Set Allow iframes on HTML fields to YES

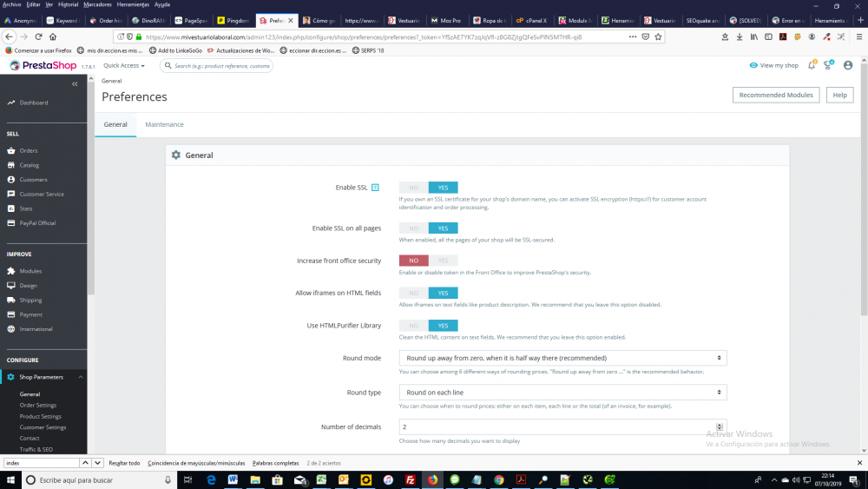tap(443, 293)
